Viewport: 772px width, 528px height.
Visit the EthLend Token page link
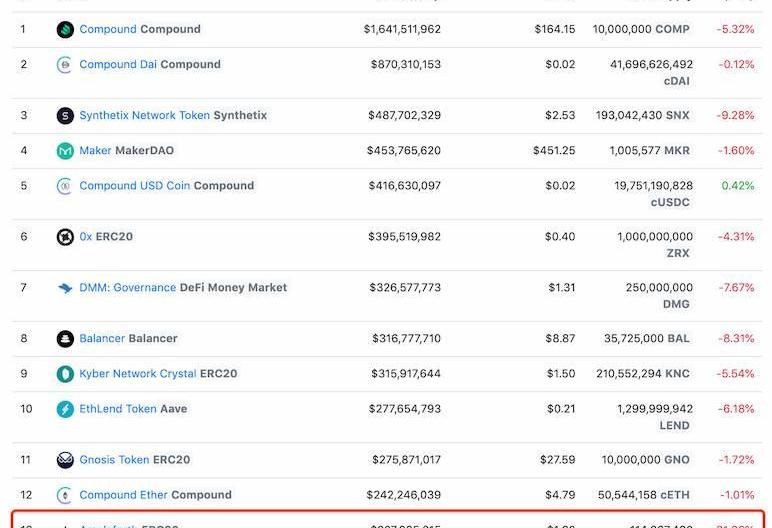click(x=118, y=409)
